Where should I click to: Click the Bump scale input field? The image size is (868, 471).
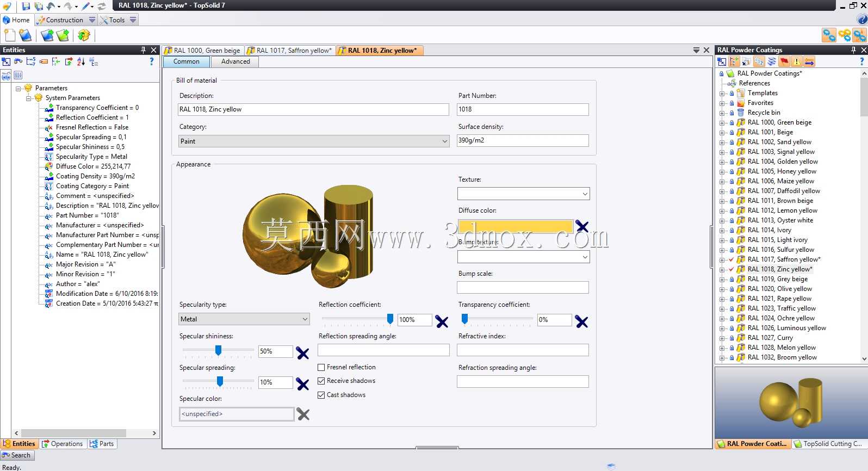click(x=523, y=288)
